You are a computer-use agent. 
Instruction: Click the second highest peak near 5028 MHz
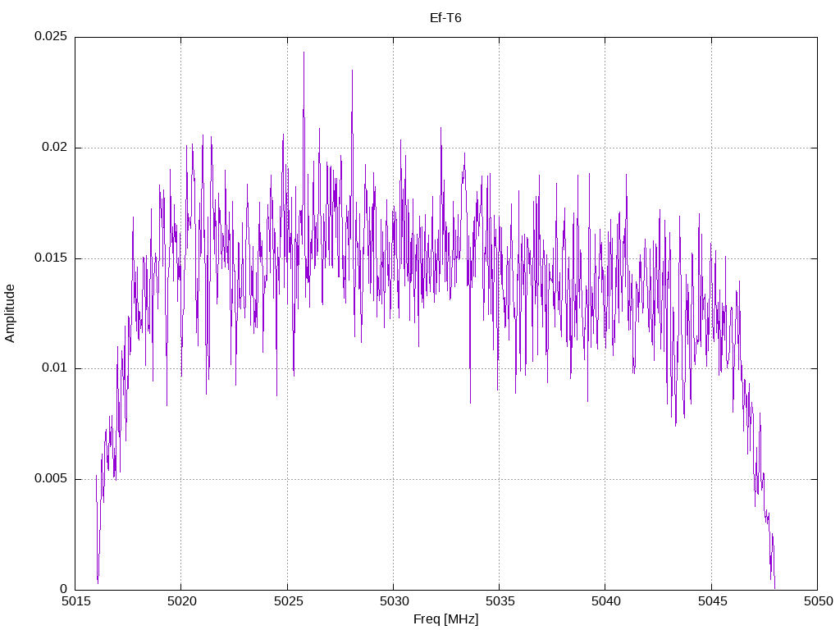[x=352, y=71]
